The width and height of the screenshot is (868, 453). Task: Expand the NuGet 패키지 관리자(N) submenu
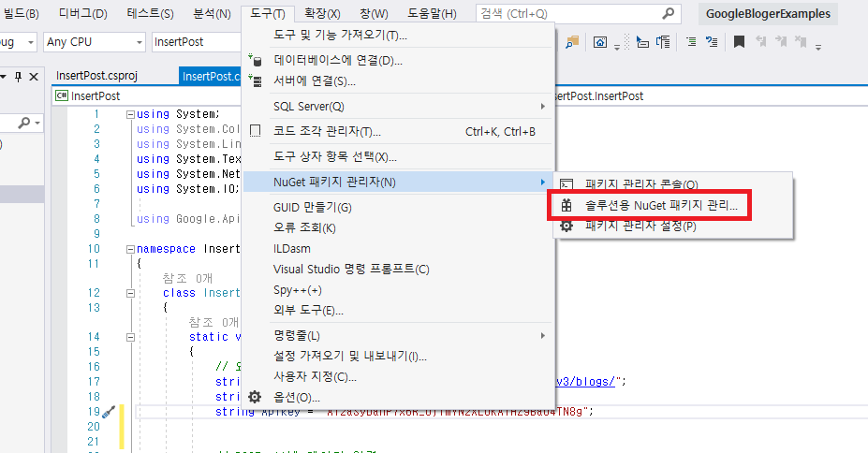point(399,182)
